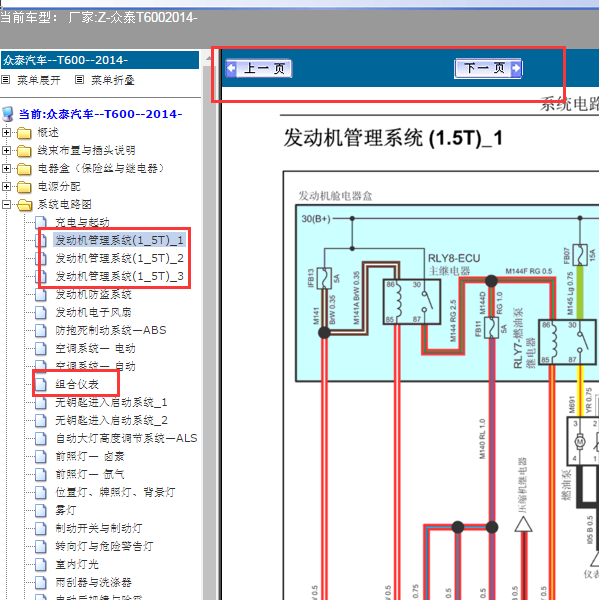The height and width of the screenshot is (600, 599).
Task: Click the page icon beside 无钥匙进入启动系统_1
Action: (41, 402)
